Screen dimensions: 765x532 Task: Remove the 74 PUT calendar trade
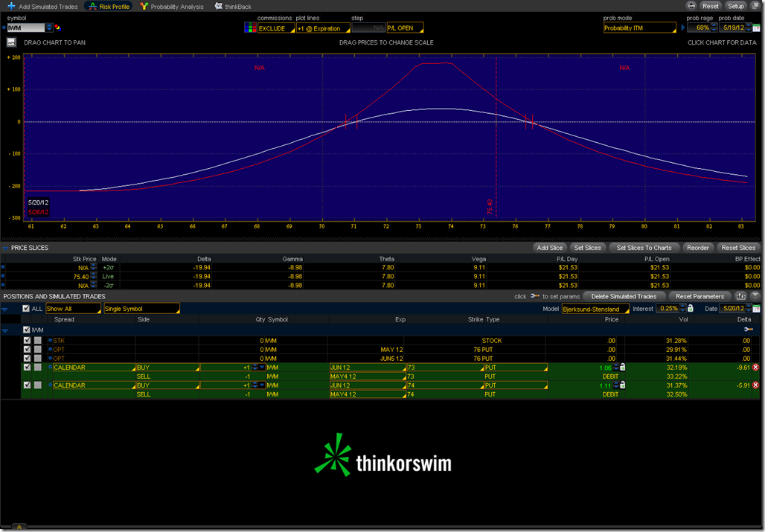coord(756,385)
